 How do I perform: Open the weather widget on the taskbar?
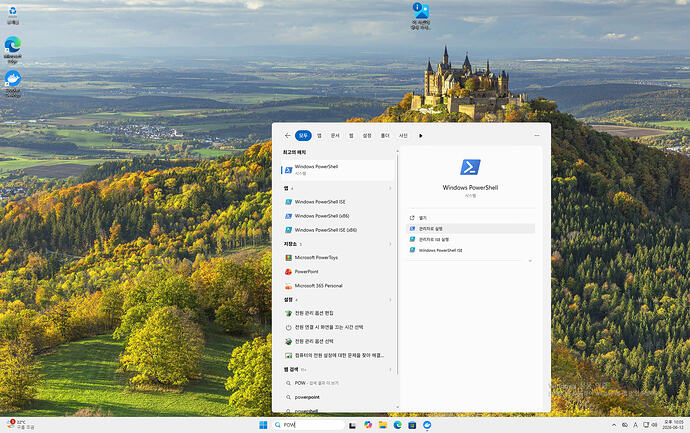click(20, 425)
